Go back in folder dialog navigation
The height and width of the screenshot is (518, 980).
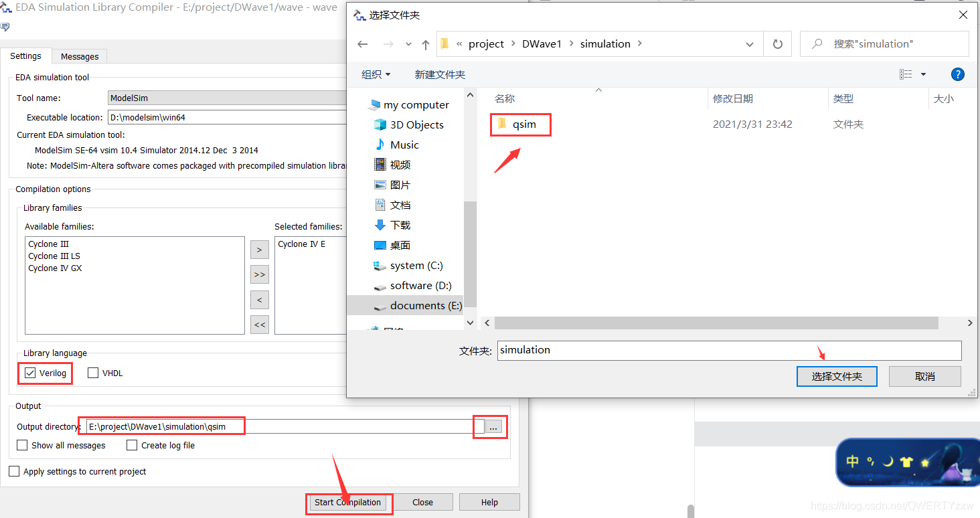coord(363,44)
